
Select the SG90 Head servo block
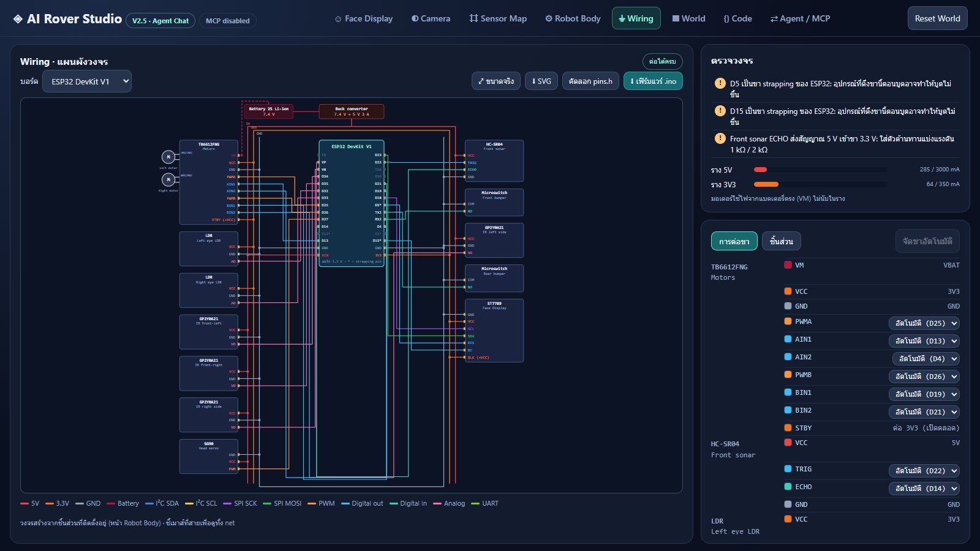(x=208, y=456)
